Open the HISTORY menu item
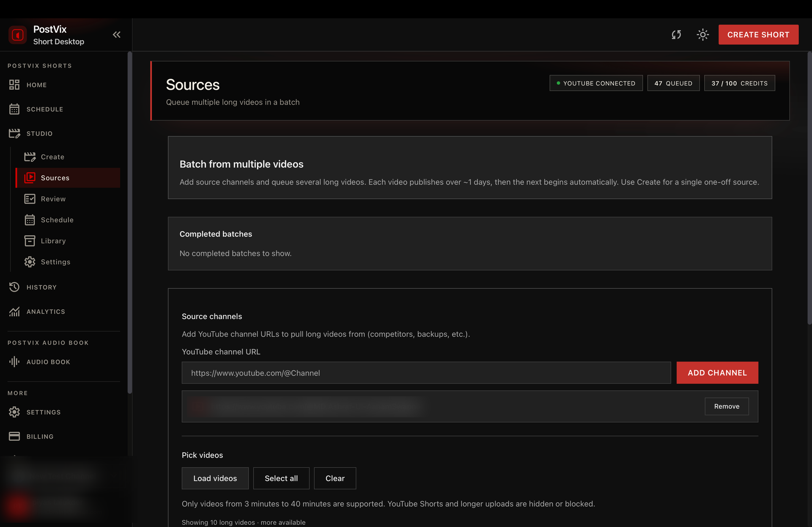The height and width of the screenshot is (527, 812). click(x=41, y=287)
